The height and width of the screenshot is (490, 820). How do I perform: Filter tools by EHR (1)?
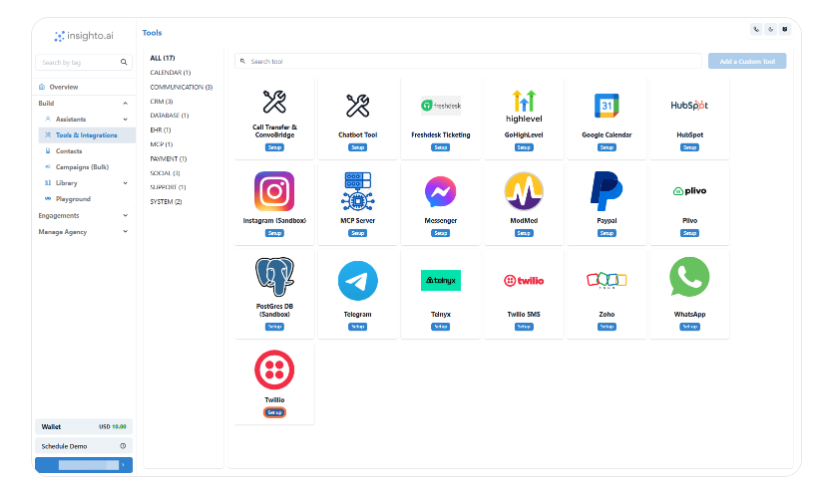coord(161,130)
